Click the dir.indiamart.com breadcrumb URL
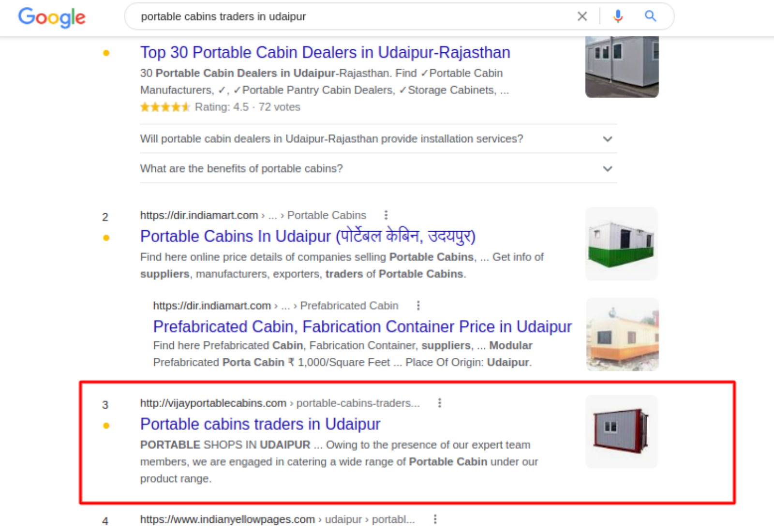 [198, 215]
